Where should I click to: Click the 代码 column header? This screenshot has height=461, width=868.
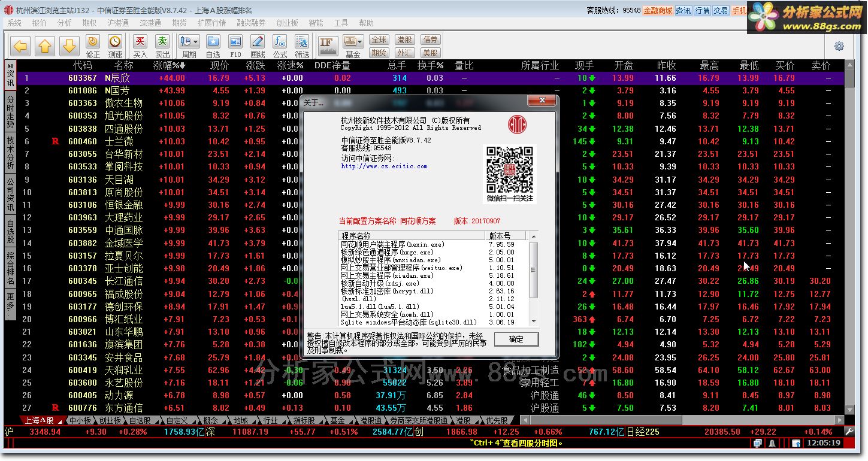coord(83,65)
